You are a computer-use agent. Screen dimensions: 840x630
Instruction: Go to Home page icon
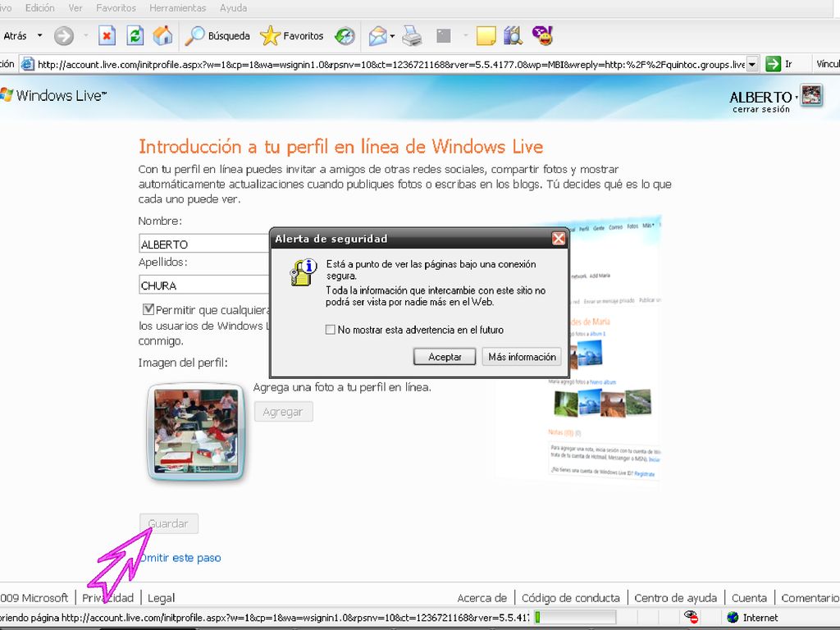pos(163,36)
